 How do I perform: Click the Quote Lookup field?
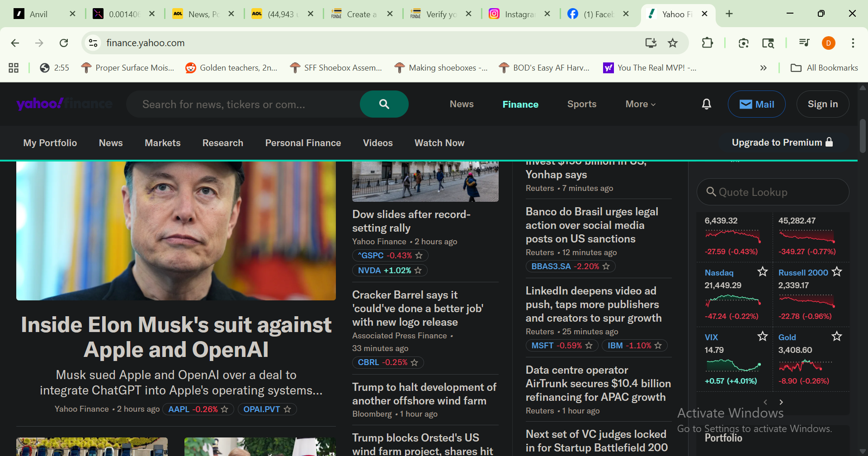coord(773,192)
